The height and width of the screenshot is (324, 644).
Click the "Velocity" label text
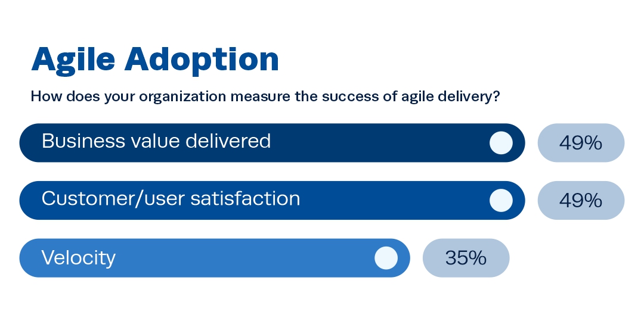point(78,258)
